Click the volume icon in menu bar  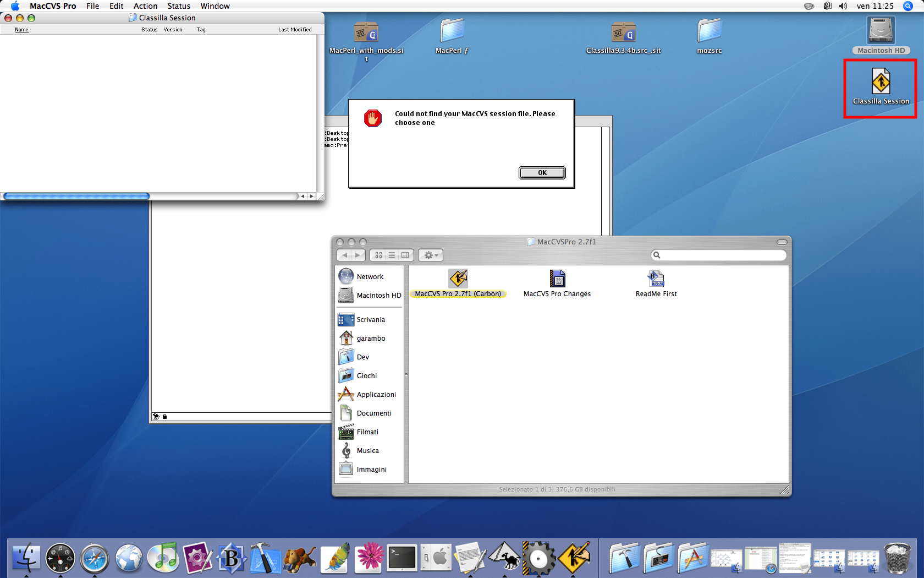843,6
